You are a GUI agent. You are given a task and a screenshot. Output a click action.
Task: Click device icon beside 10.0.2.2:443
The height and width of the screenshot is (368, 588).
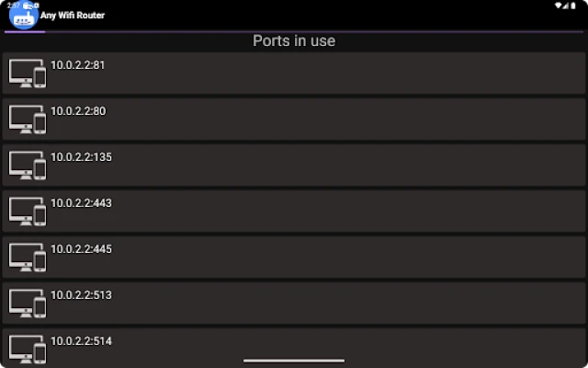tap(28, 212)
